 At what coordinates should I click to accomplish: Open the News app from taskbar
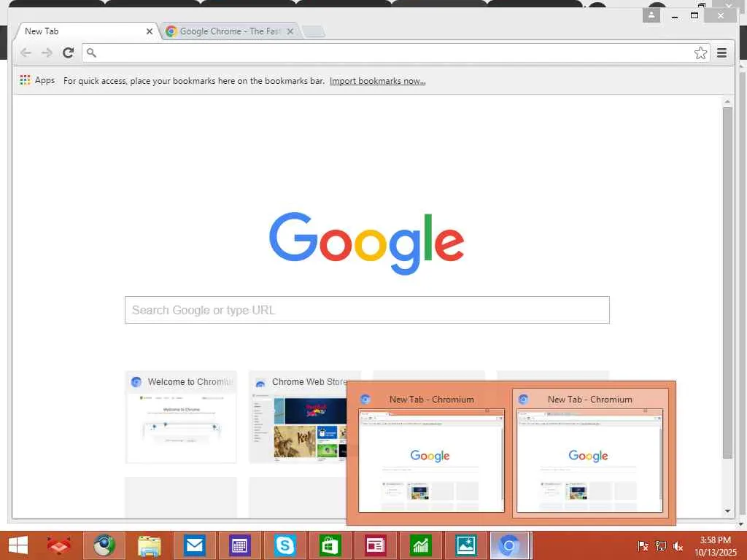[375, 545]
